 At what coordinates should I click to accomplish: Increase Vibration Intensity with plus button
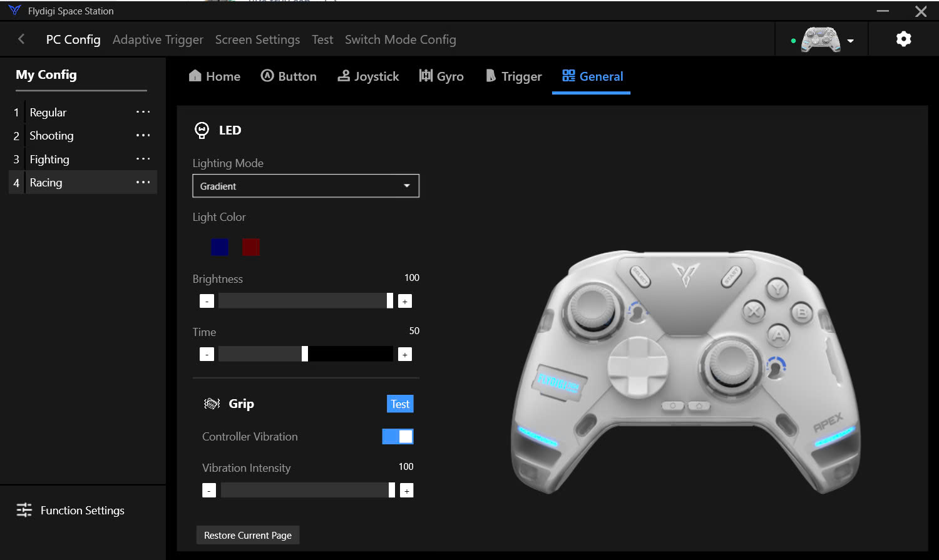click(x=406, y=490)
